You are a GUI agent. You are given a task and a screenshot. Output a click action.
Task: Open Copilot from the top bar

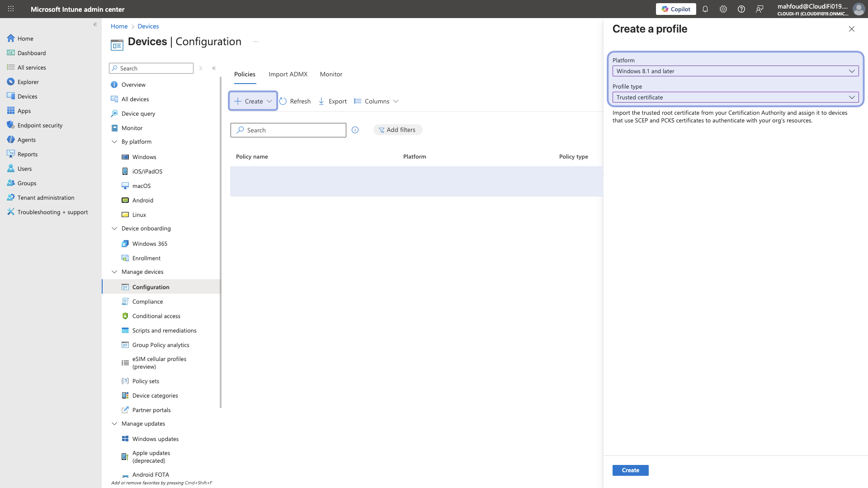(x=675, y=9)
